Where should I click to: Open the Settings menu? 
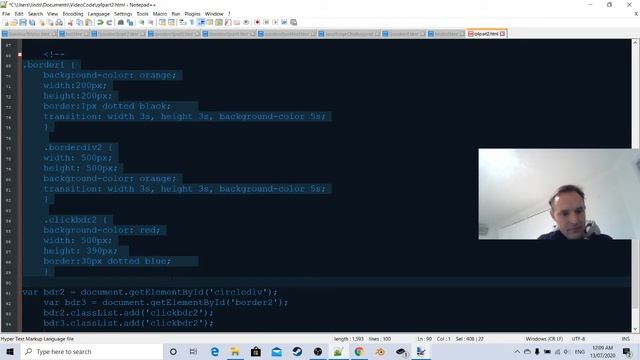tap(123, 14)
